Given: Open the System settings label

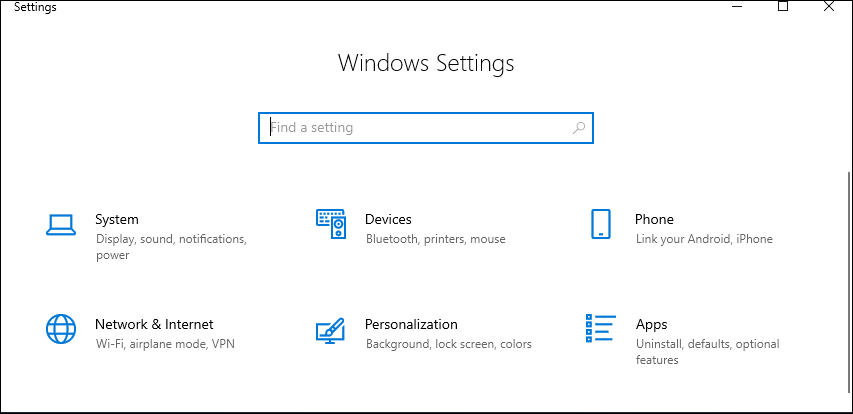Looking at the screenshot, I should pos(117,219).
